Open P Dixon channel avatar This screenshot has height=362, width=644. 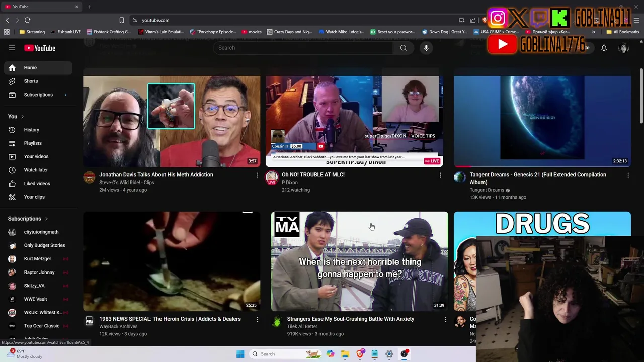tap(272, 177)
